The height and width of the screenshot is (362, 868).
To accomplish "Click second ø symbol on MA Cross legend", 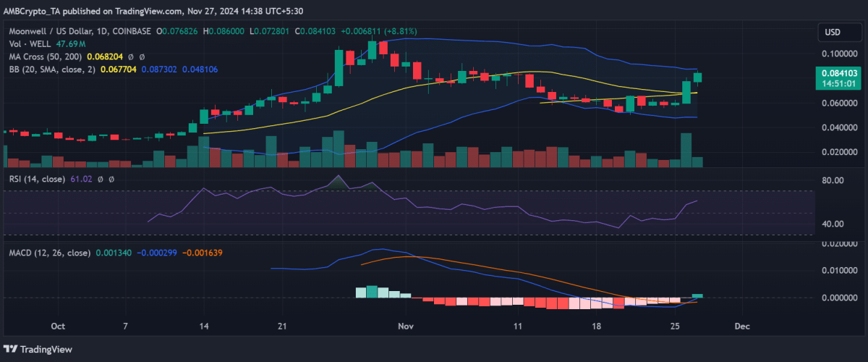I will coord(142,56).
